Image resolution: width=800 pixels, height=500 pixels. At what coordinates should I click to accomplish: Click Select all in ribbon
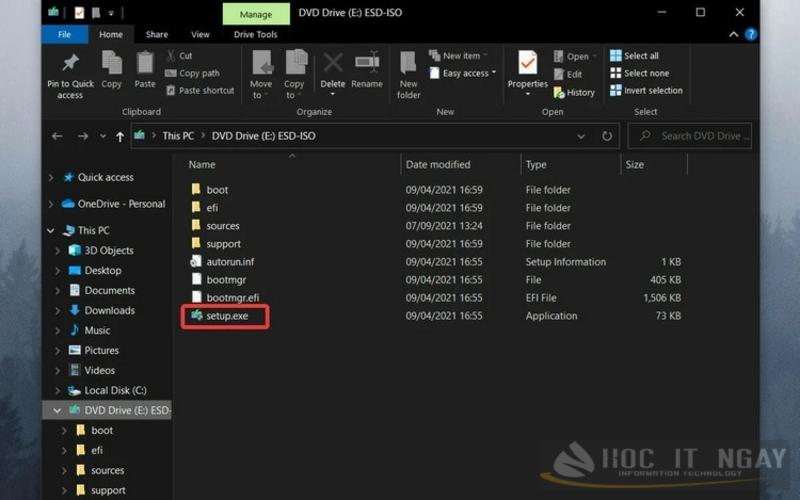point(635,56)
